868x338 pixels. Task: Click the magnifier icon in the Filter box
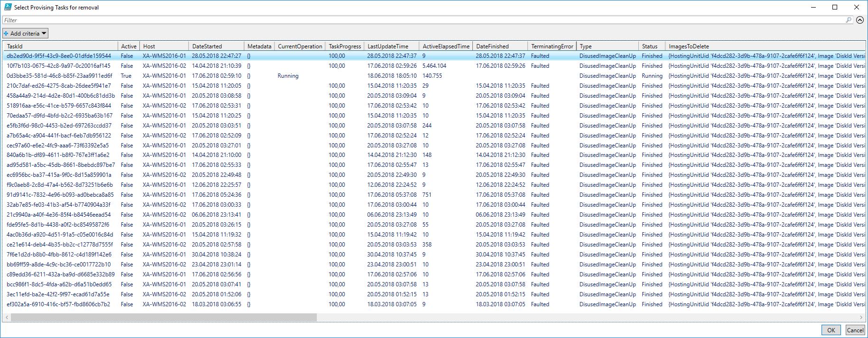coord(849,20)
